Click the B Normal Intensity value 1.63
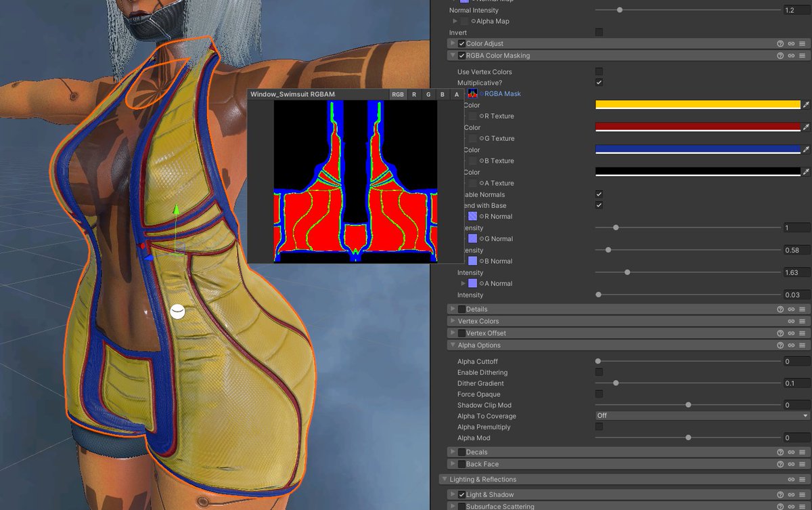Screen dimensions: 812x510 796,272
